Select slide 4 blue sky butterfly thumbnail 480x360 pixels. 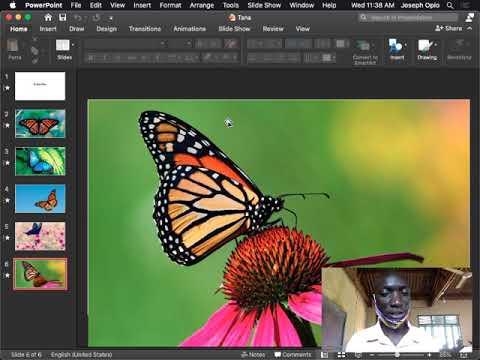(x=40, y=199)
